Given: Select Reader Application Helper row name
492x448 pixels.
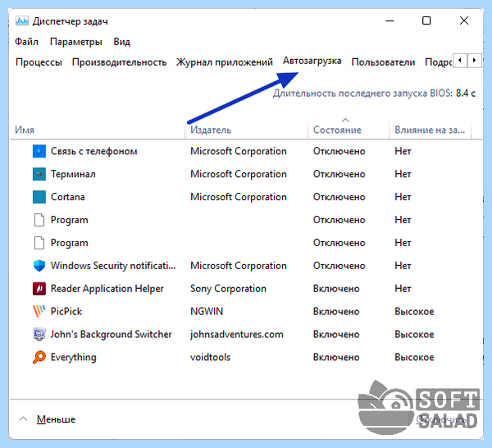Looking at the screenshot, I should coord(107,289).
